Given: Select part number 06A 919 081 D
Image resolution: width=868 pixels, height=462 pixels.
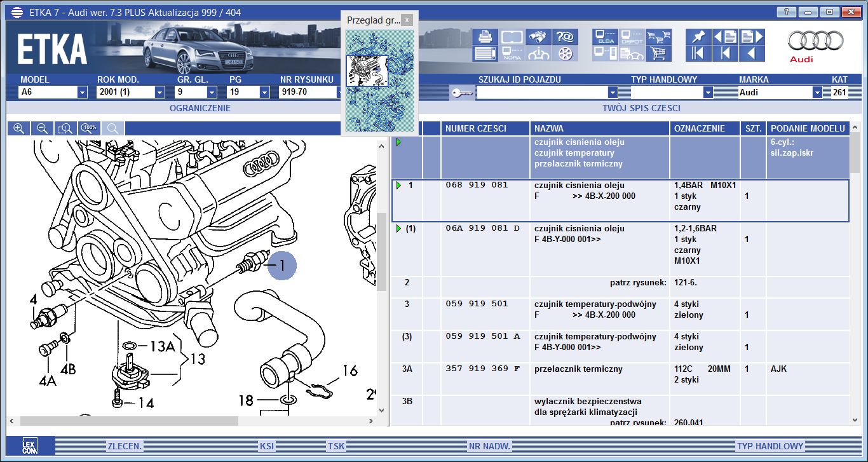Looking at the screenshot, I should point(482,228).
